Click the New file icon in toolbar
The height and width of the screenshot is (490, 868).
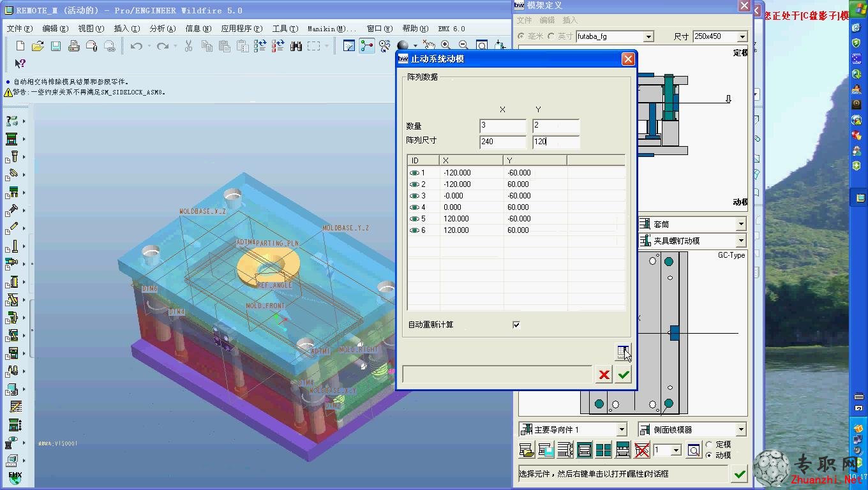pos(20,46)
